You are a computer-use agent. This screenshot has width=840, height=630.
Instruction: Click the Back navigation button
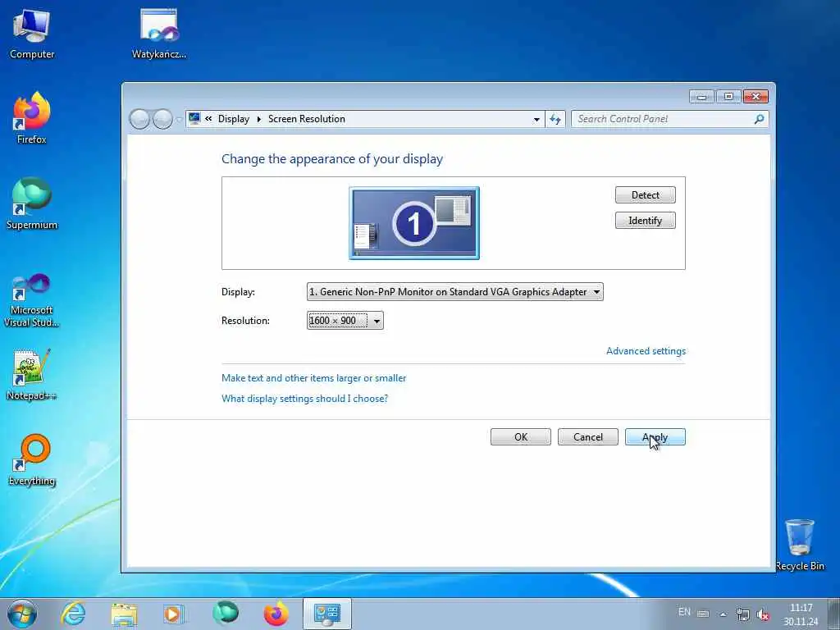139,119
